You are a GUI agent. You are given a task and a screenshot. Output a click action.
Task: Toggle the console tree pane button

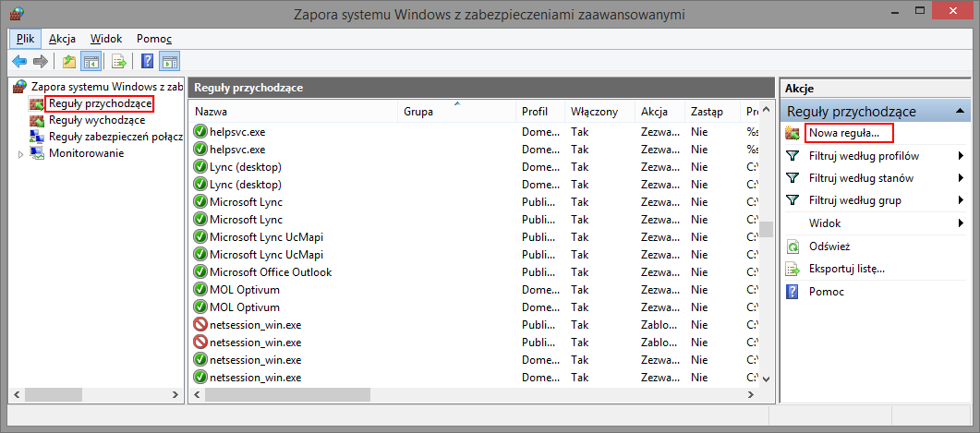(91, 61)
